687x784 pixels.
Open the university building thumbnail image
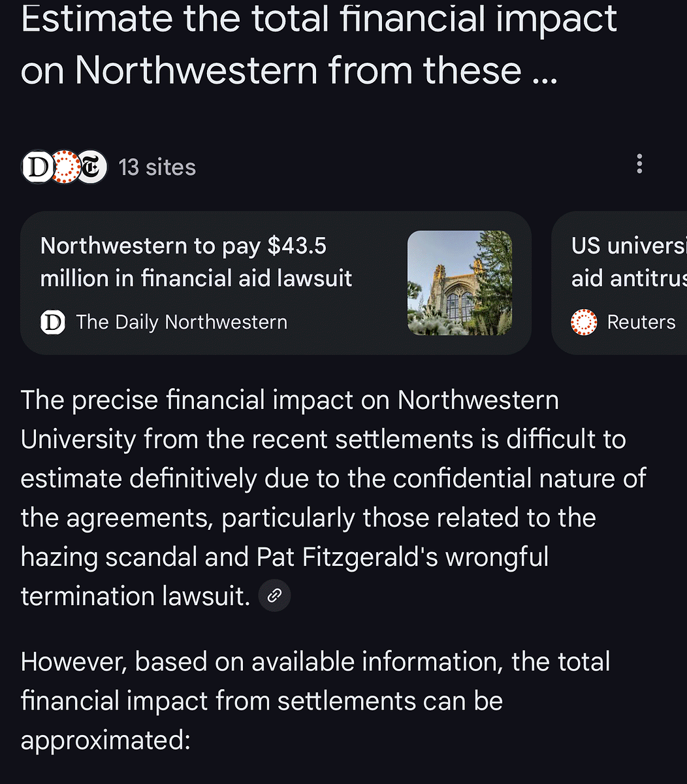tap(459, 283)
